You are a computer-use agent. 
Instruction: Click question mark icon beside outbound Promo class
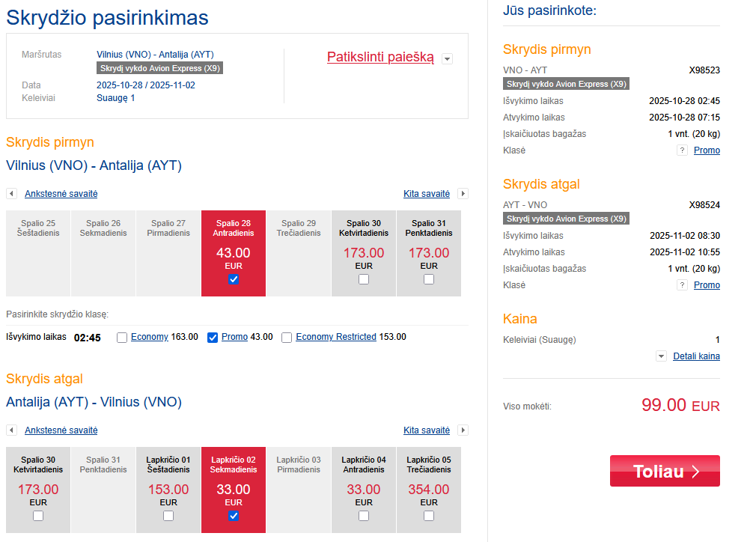pos(682,150)
